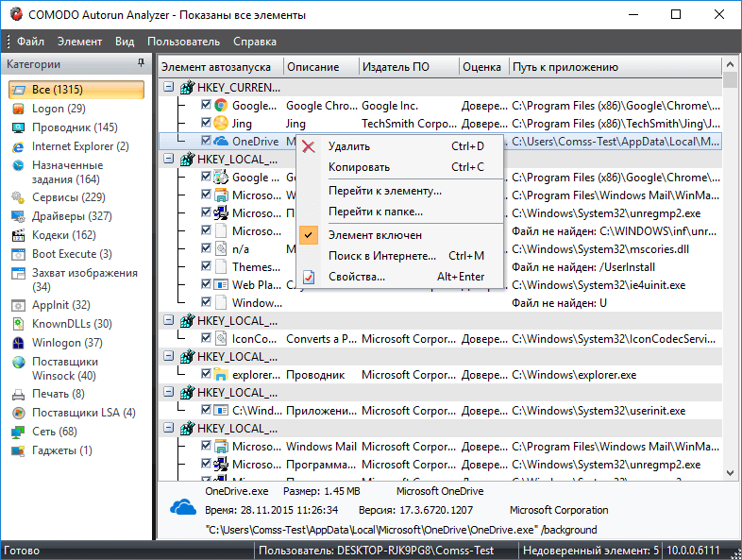Click the Назначенные задания clock icon
This screenshot has height=560, width=742.
[x=19, y=165]
